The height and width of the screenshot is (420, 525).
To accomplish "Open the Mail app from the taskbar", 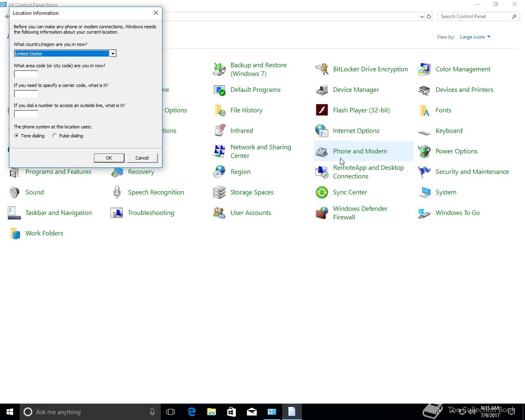I will pyautogui.click(x=251, y=412).
